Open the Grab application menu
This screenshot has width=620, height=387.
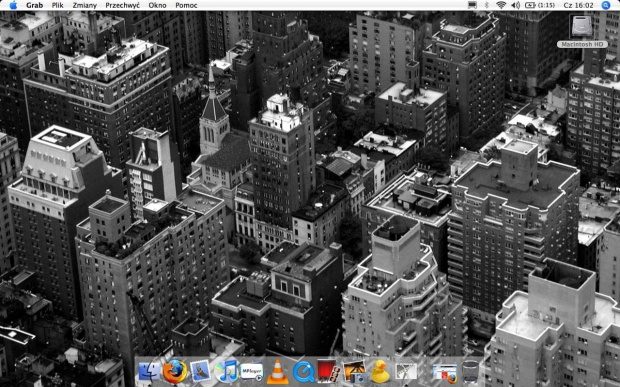[34, 5]
